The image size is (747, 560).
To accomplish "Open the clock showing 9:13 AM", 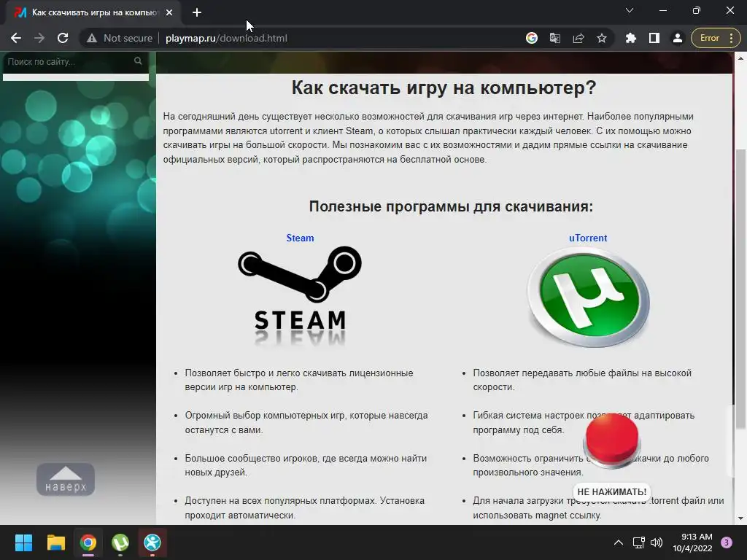I will pos(692,542).
